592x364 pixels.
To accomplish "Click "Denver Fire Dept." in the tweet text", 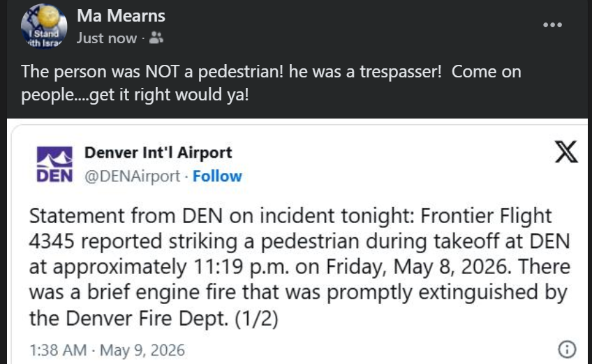I will 147,319.
